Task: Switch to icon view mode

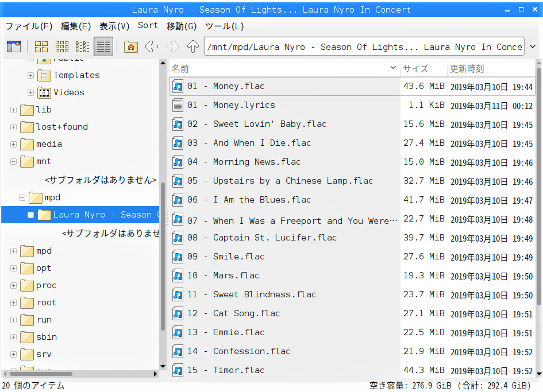Action: (41, 46)
